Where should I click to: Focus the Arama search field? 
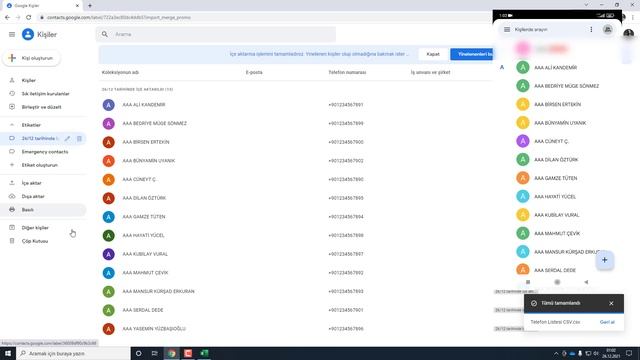[216, 34]
